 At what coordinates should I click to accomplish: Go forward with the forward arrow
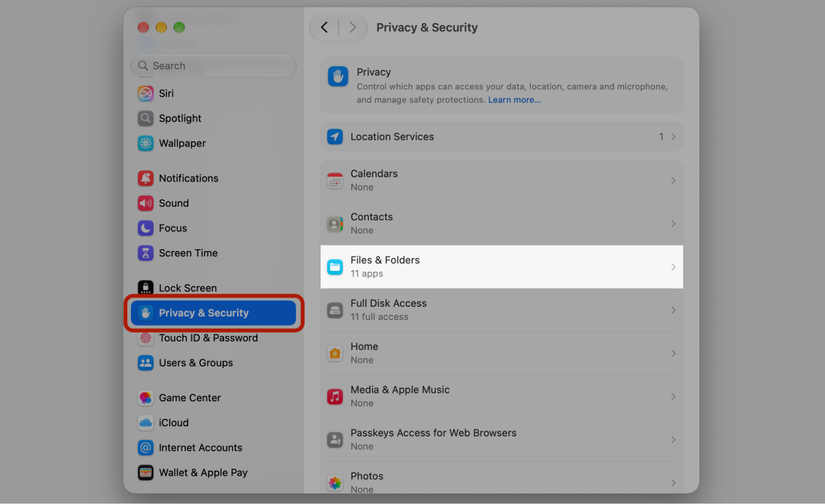click(x=352, y=28)
